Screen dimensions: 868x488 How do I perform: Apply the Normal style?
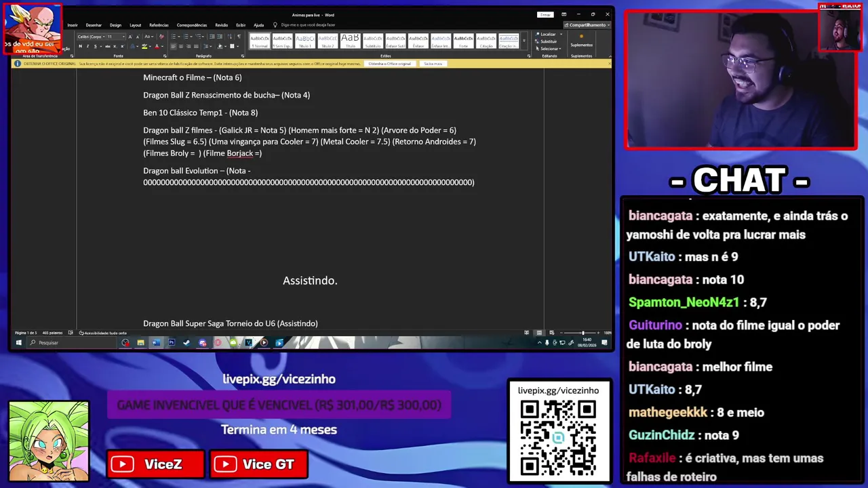260,41
